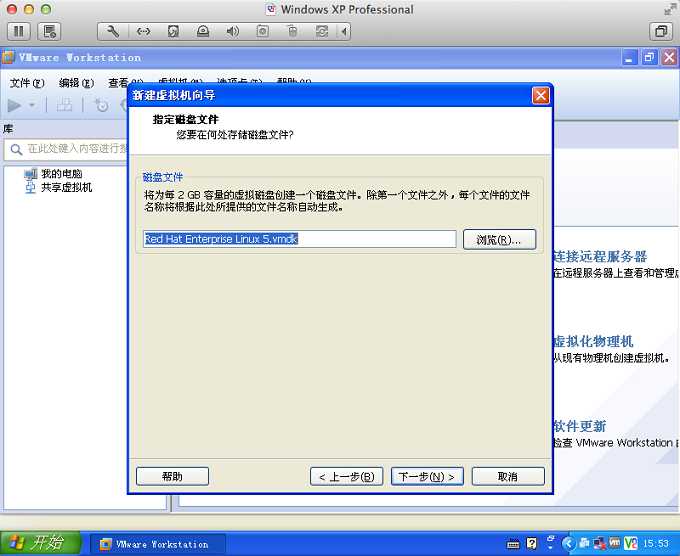The width and height of the screenshot is (680, 556).
Task: Click the keyboard input method tray icon
Action: 513,543
